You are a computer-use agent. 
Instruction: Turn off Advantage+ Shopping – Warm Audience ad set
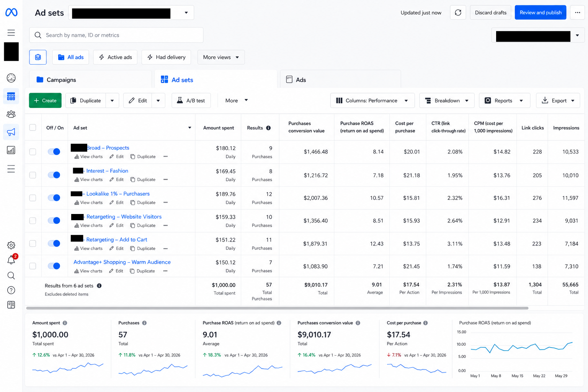[x=54, y=266]
